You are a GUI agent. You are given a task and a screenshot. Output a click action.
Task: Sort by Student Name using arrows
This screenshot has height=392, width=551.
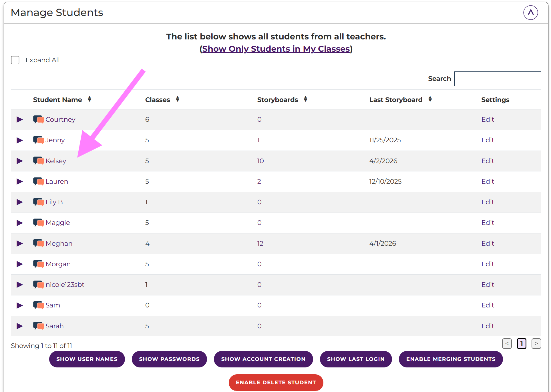[89, 99]
